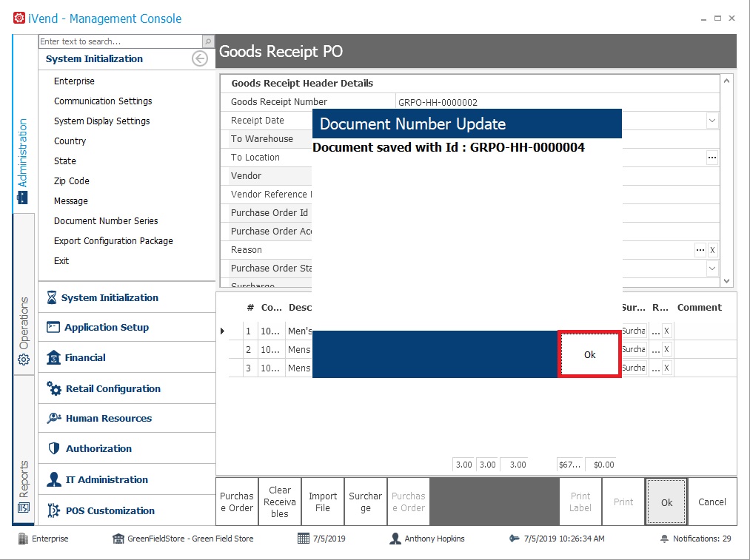Click the Retail Configuration gears icon
The image size is (750, 560).
(x=54, y=388)
